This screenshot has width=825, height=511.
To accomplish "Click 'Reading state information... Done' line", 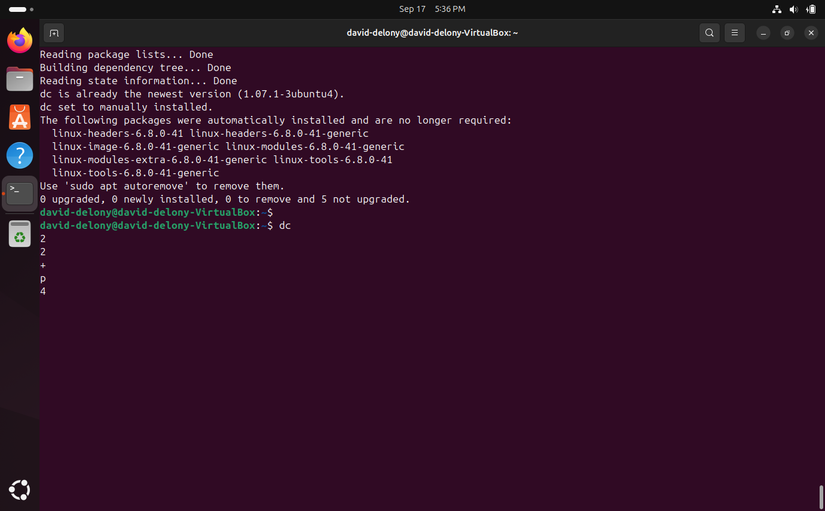I will click(138, 81).
